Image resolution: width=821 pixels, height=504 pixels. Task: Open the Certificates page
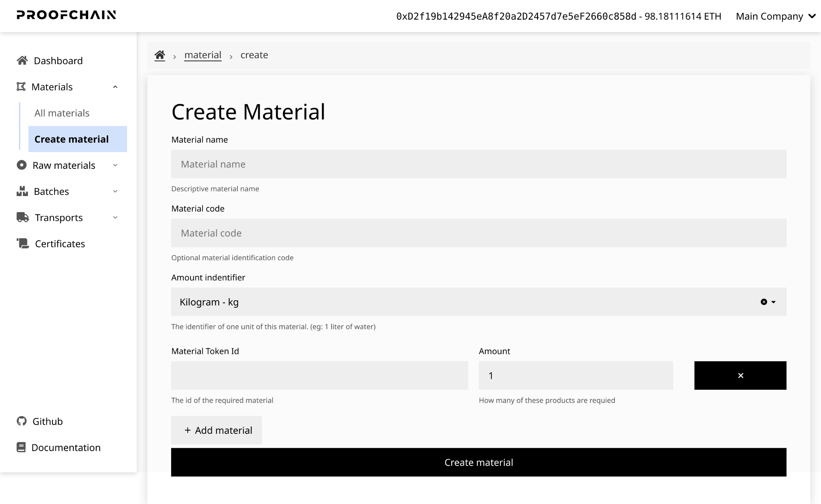tap(60, 244)
